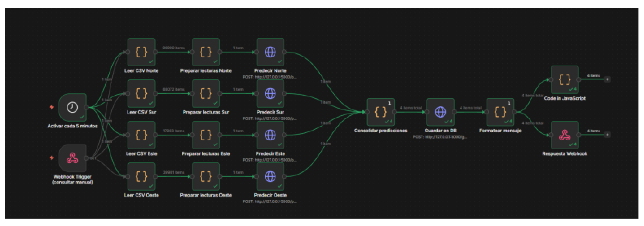The image size is (644, 226).
Task: Select the Activar cada 5 minutos schedule node
Action: (72, 107)
